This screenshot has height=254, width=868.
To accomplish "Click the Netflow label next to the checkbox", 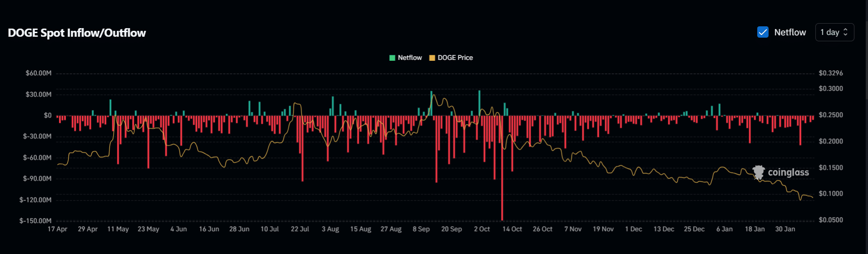I will pos(790,32).
